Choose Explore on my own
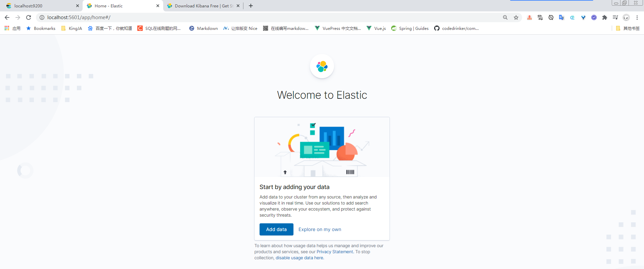 (320, 229)
